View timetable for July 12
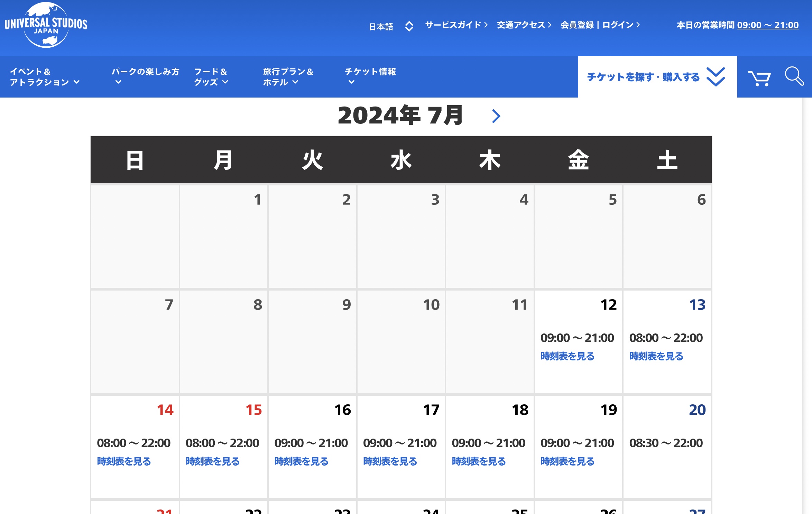This screenshot has width=812, height=514. tap(567, 356)
